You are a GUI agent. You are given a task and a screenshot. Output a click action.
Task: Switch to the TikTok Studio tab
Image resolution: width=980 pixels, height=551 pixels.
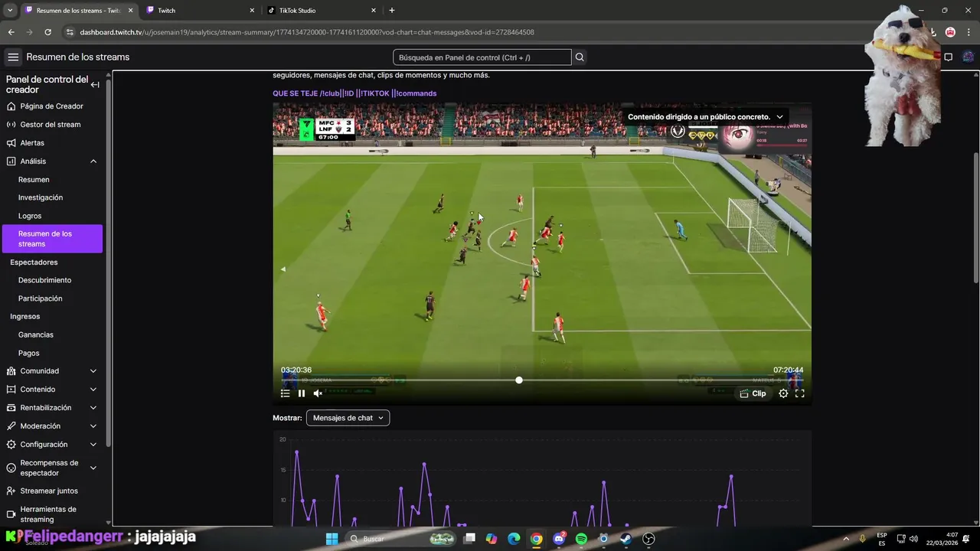(x=321, y=11)
